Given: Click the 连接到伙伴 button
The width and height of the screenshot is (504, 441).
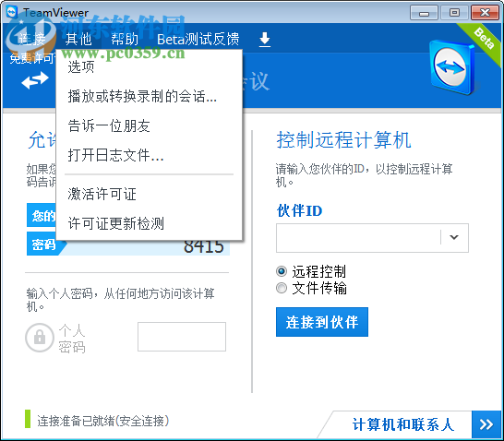Looking at the screenshot, I should tap(322, 322).
